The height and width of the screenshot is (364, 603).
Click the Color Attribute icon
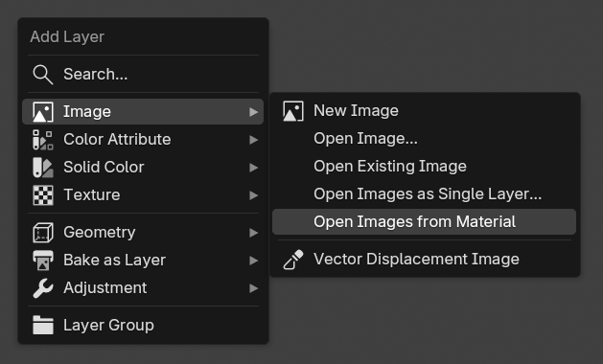coord(43,140)
